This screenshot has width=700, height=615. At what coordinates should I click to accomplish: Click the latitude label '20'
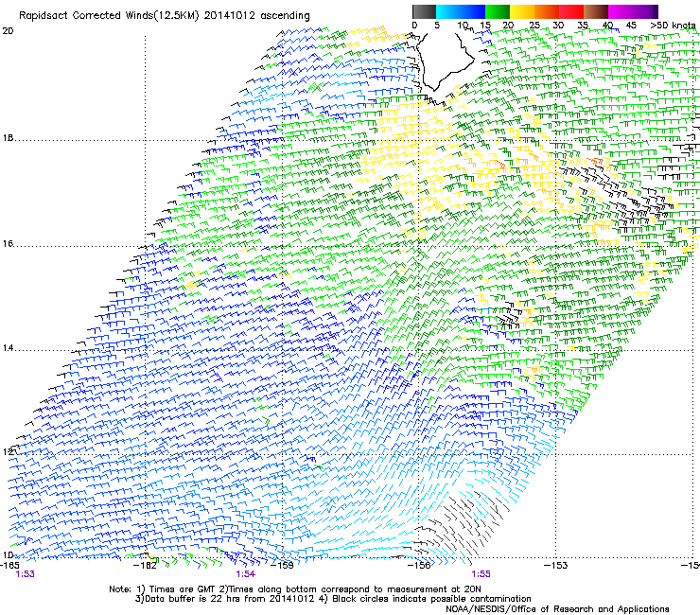point(8,31)
